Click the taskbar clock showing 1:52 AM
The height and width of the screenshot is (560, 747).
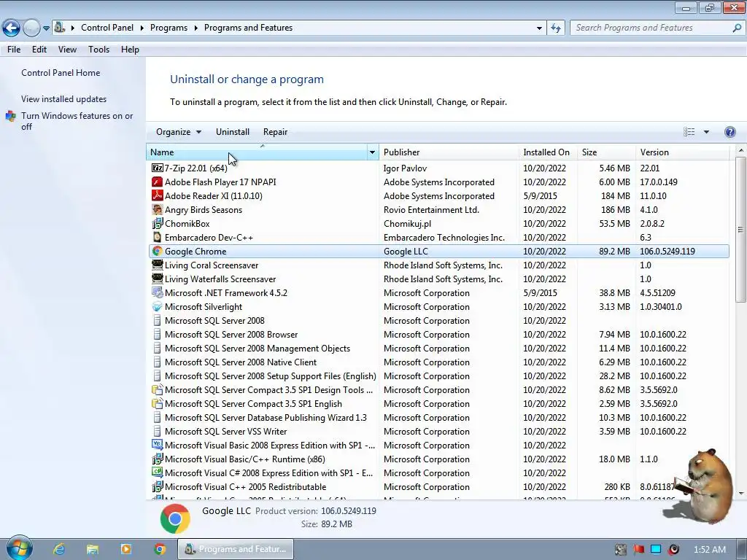(709, 550)
